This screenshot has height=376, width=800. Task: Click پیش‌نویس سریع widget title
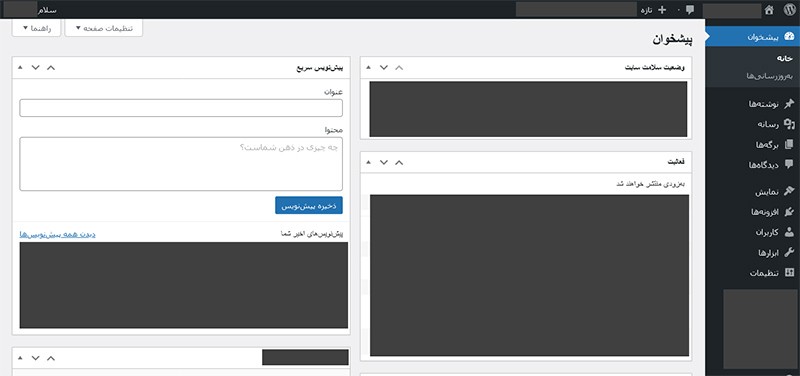click(x=320, y=67)
